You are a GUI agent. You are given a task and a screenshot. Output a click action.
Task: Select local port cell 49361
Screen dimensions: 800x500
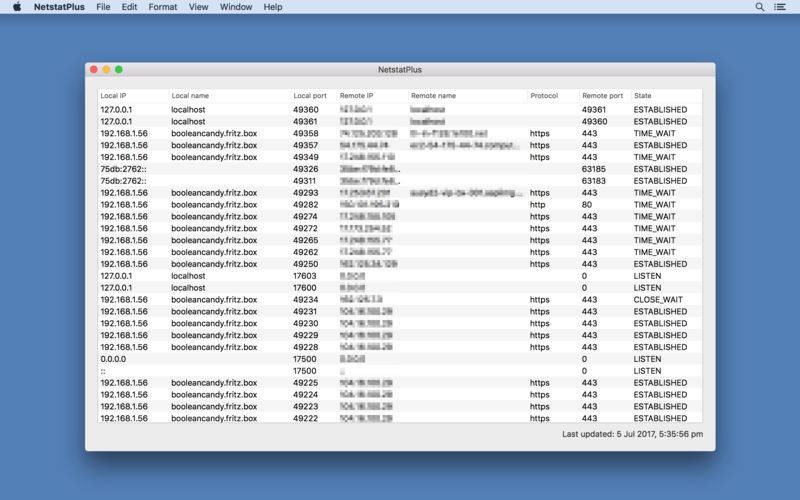pyautogui.click(x=305, y=121)
